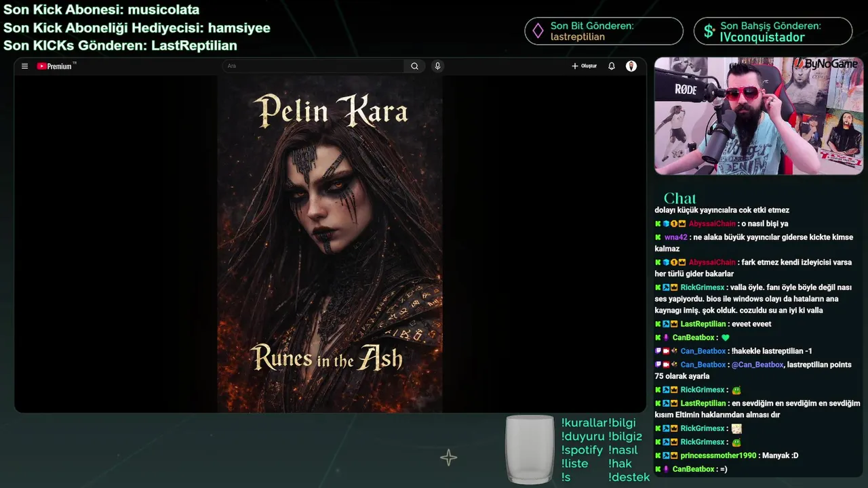Click the !bilgi2 command text
The image size is (868, 488).
coord(625,436)
